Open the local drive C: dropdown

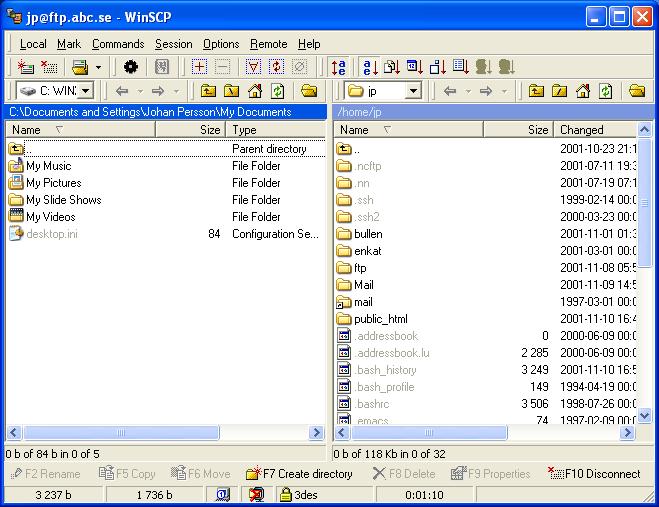click(86, 90)
